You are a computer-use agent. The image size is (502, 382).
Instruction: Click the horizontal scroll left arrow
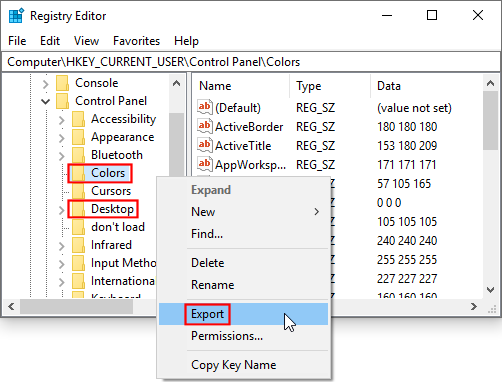point(11,306)
